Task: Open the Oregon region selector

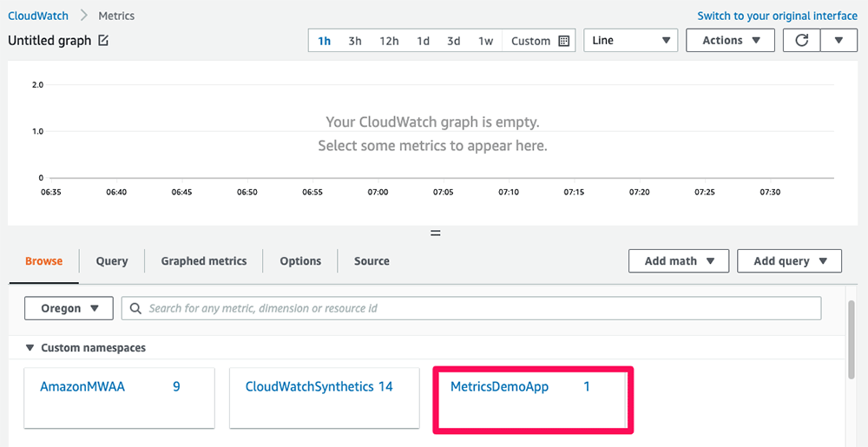Action: [69, 308]
